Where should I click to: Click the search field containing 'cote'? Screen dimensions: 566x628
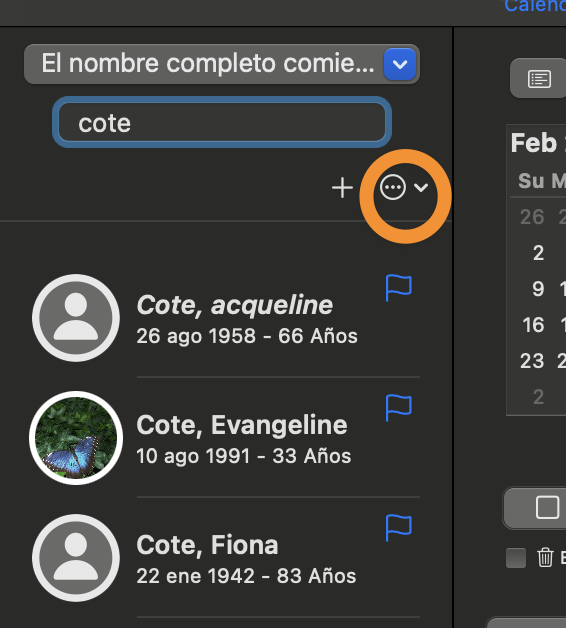pyautogui.click(x=222, y=122)
